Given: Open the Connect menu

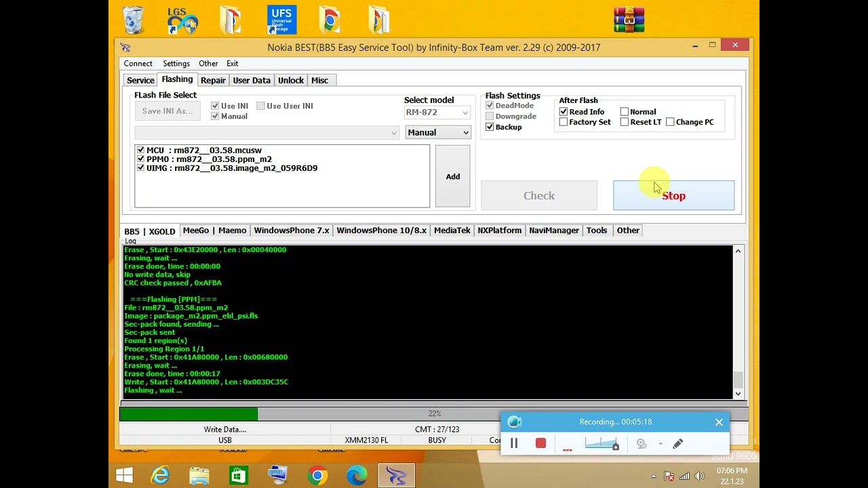Looking at the screenshot, I should click(138, 64).
